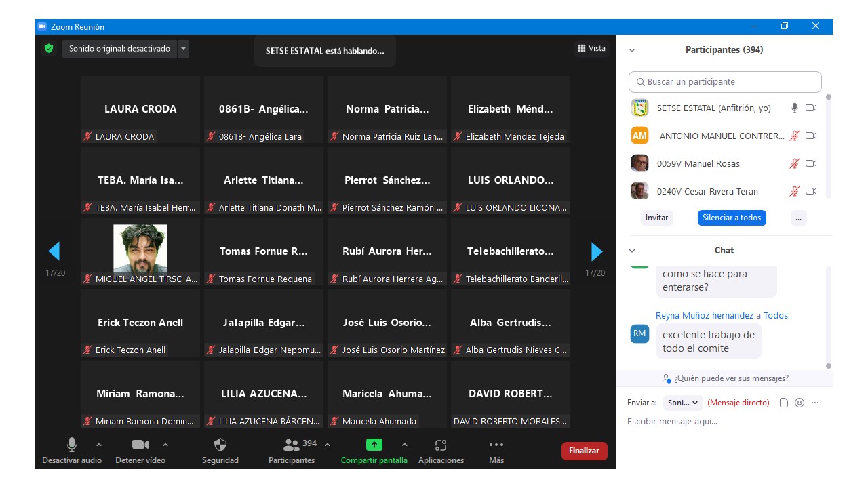Open the Seguridad shield icon
The width and height of the screenshot is (868, 488).
pyautogui.click(x=220, y=445)
